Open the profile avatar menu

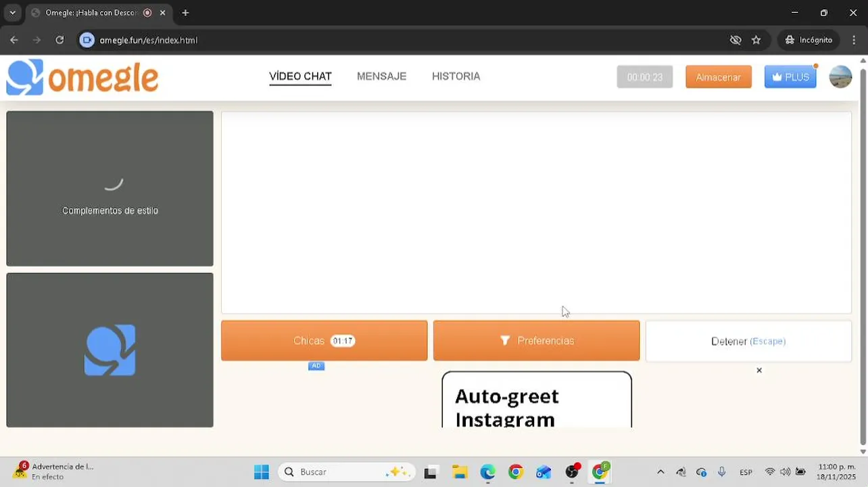pyautogui.click(x=840, y=77)
